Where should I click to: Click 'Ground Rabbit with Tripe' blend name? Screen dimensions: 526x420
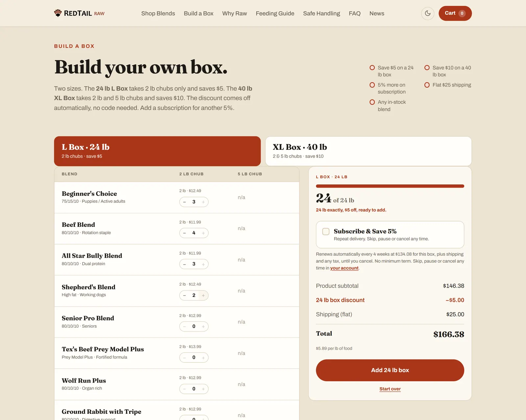[x=102, y=411]
